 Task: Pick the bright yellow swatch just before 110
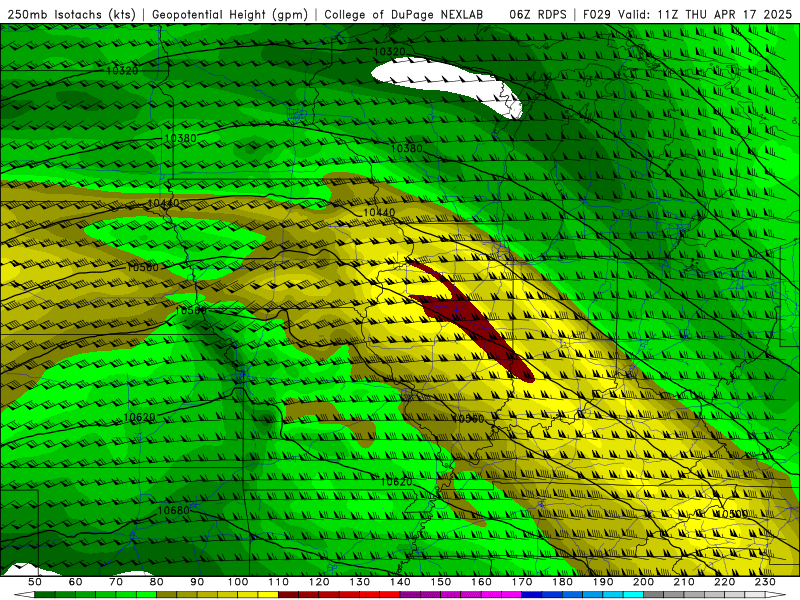[x=268, y=595]
